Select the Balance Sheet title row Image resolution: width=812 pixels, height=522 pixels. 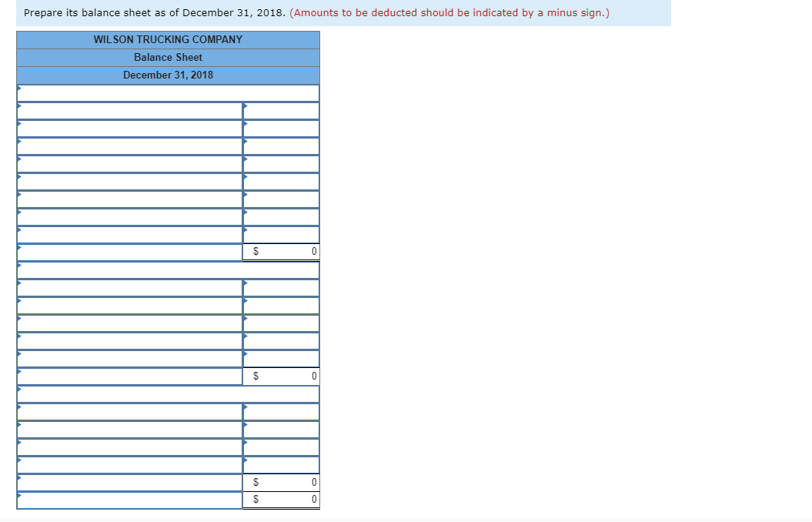[169, 58]
